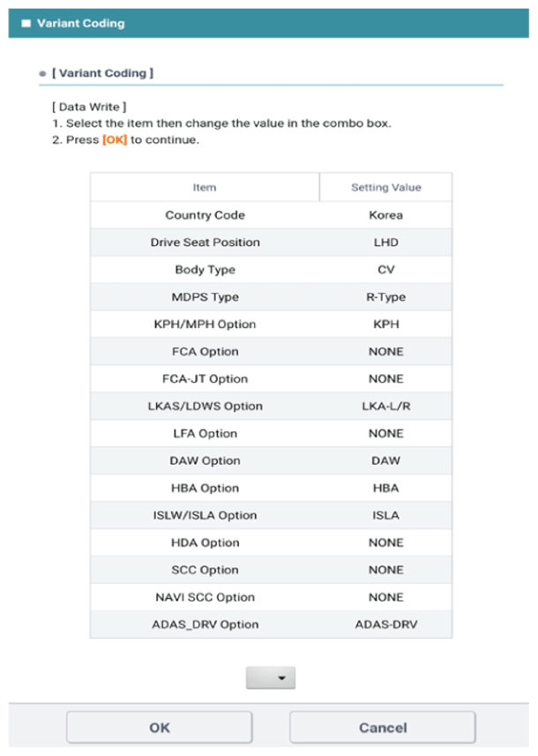
Task: Select the HBA Option row
Action: [x=271, y=488]
